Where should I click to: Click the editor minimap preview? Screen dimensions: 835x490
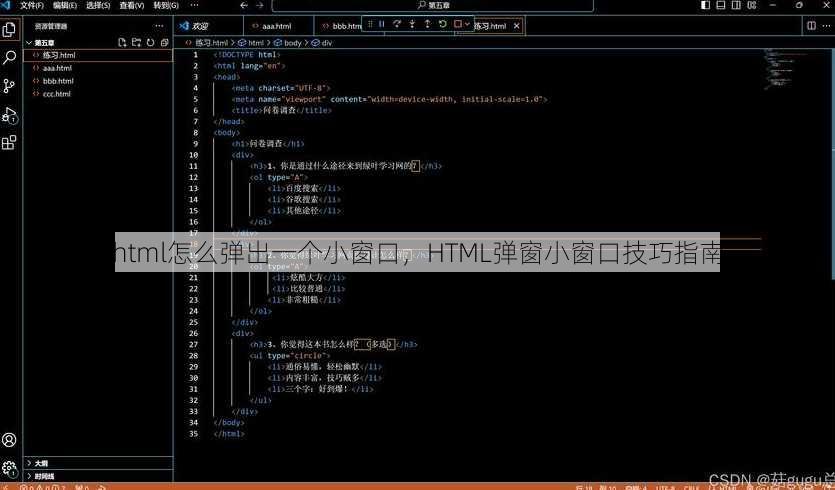pyautogui.click(x=784, y=69)
